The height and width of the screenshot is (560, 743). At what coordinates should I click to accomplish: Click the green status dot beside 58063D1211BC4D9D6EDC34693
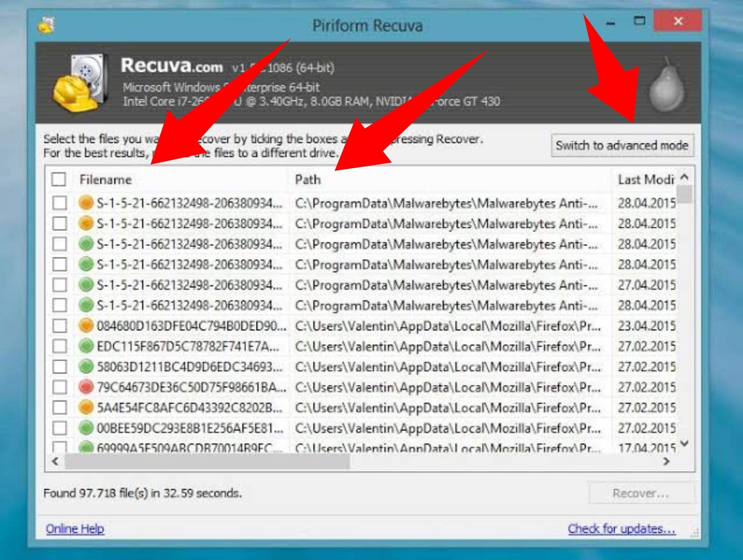[x=86, y=367]
